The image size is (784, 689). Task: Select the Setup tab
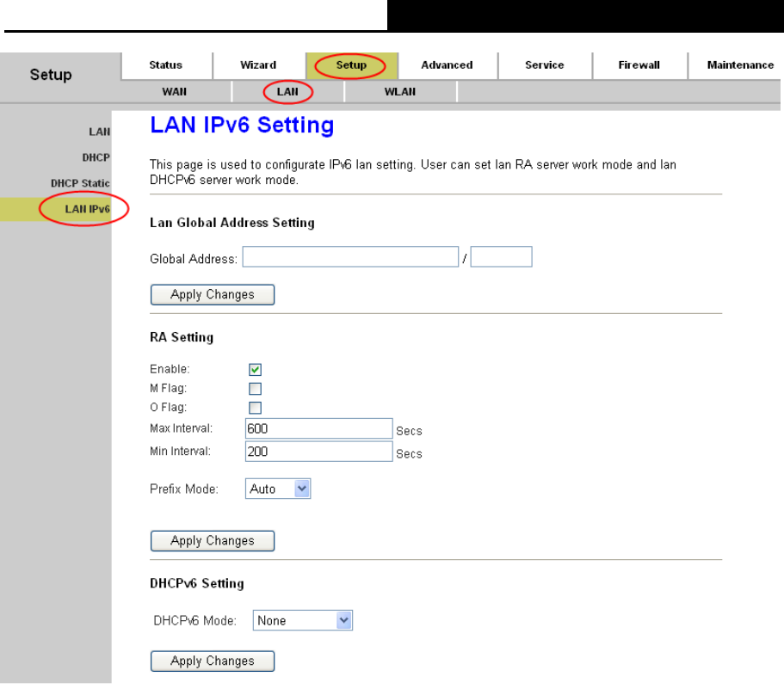(351, 65)
